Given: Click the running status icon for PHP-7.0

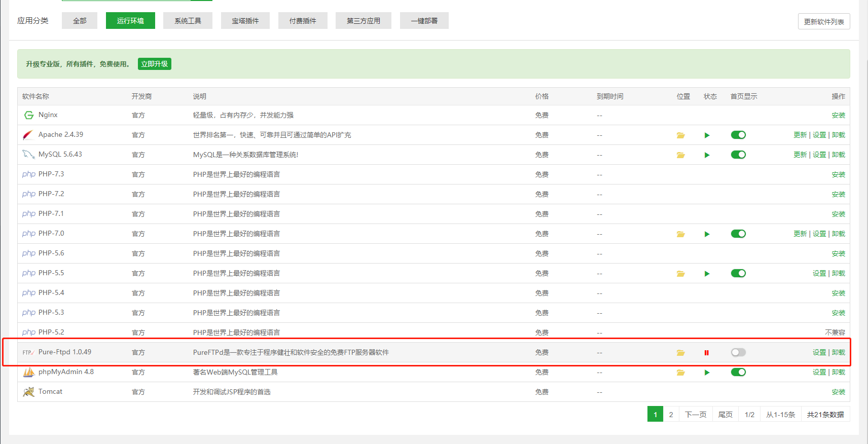Looking at the screenshot, I should pyautogui.click(x=707, y=234).
